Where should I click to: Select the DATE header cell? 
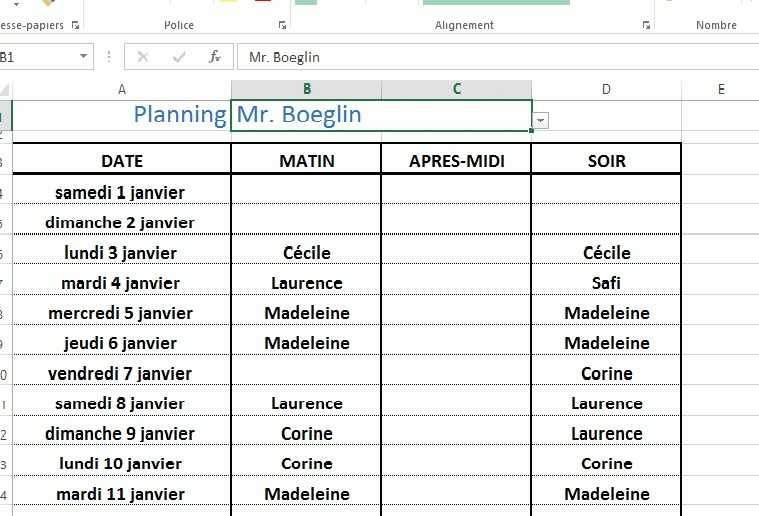coord(122,160)
